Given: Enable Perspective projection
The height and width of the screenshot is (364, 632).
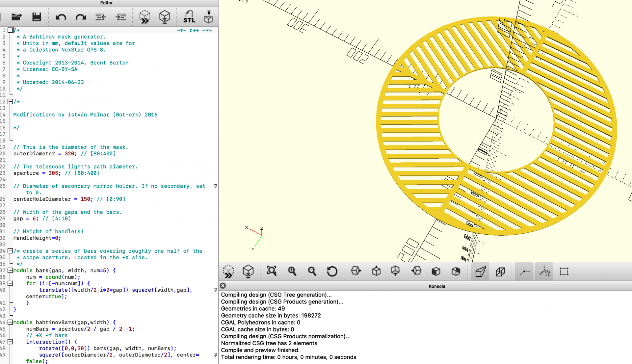Looking at the screenshot, I should point(480,272).
